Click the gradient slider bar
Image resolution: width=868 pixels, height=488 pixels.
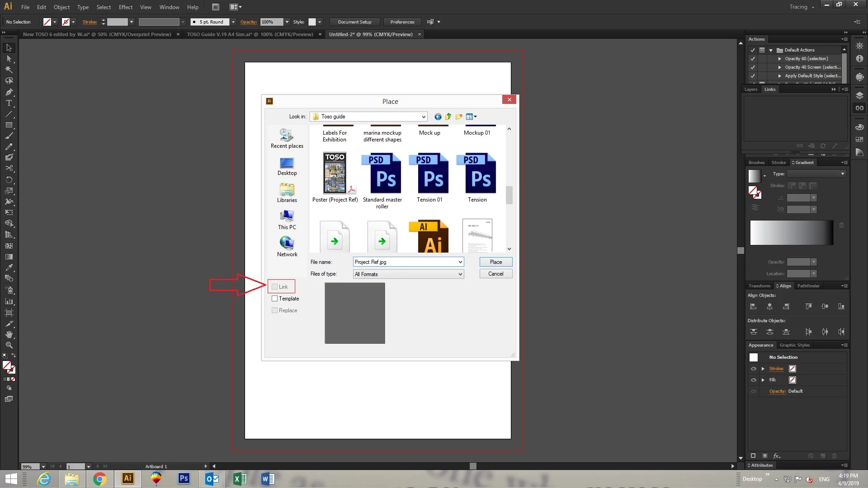click(791, 233)
